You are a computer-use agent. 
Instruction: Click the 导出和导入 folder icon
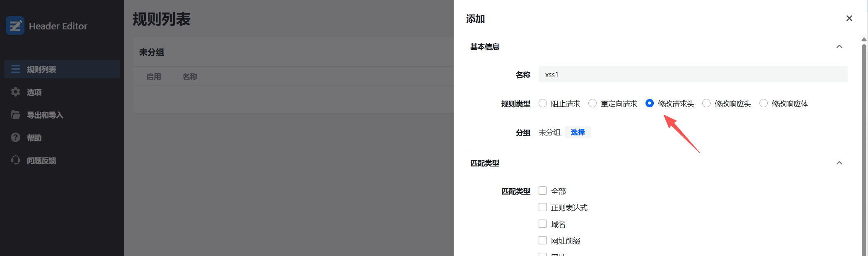[16, 115]
